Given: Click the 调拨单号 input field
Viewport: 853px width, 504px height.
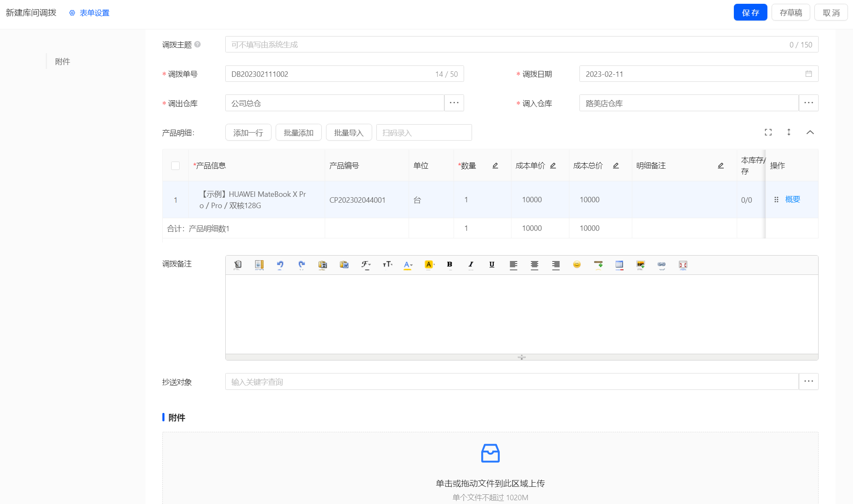Looking at the screenshot, I should click(x=344, y=74).
